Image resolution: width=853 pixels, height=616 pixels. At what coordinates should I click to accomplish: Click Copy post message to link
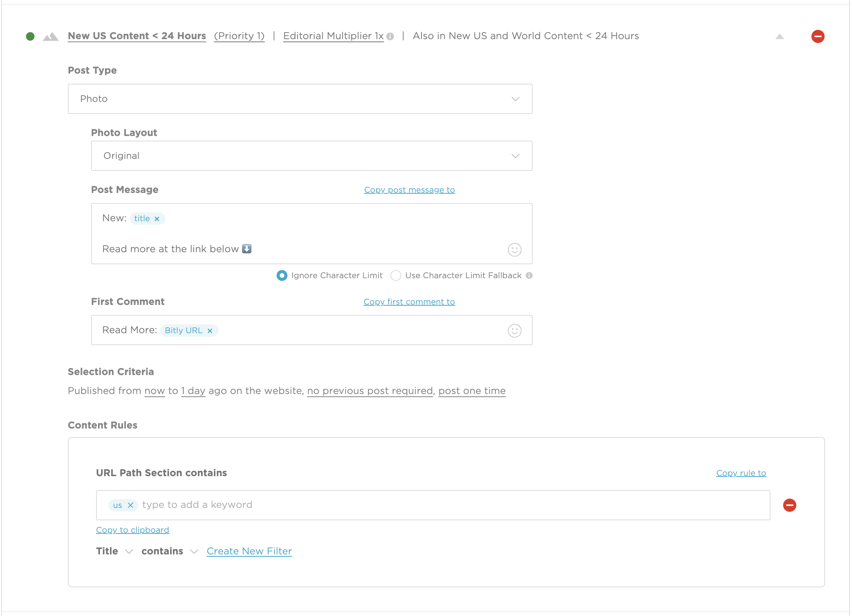(409, 190)
